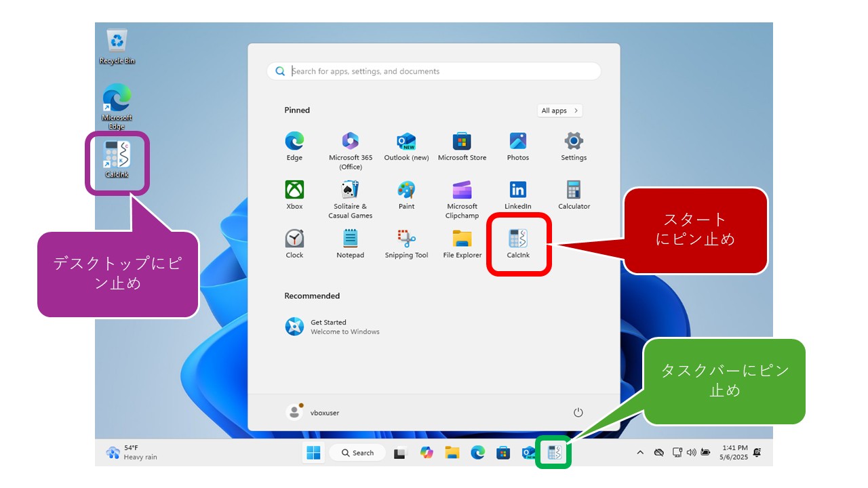
Task: Click the OneDrive cloud tray icon
Action: click(658, 453)
